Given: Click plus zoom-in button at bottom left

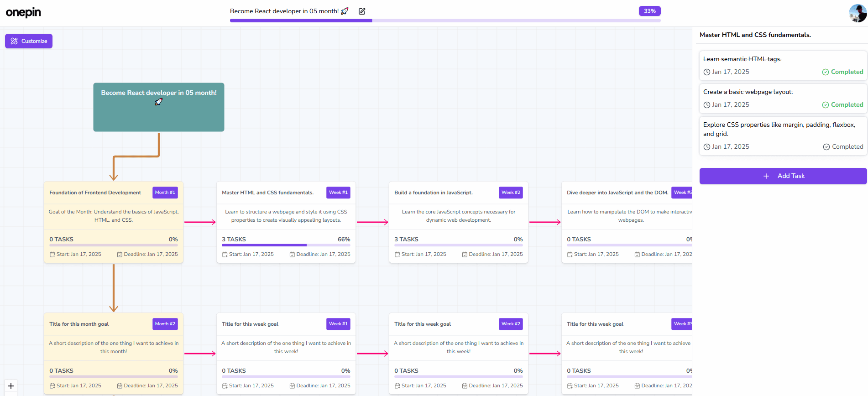Looking at the screenshot, I should click(11, 386).
